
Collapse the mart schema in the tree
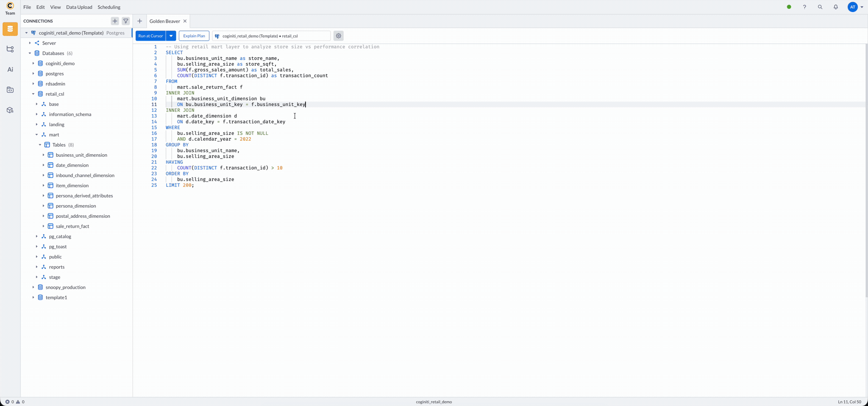[x=36, y=134]
